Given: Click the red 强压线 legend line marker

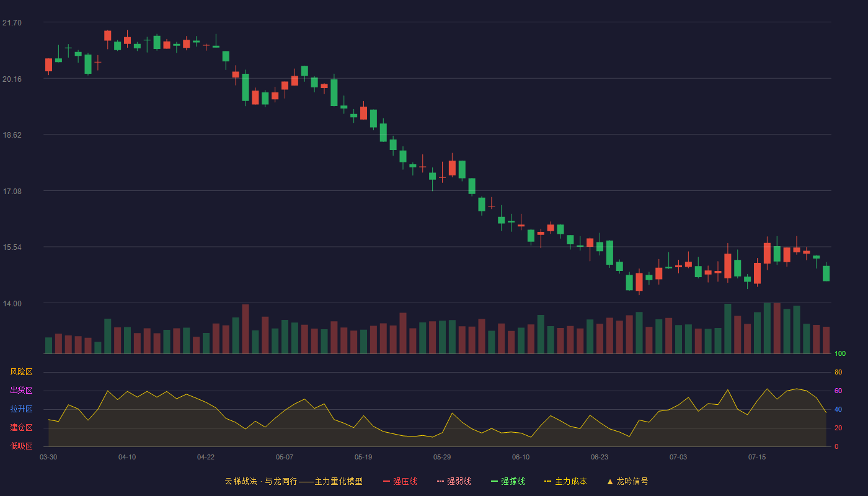Looking at the screenshot, I should [386, 481].
